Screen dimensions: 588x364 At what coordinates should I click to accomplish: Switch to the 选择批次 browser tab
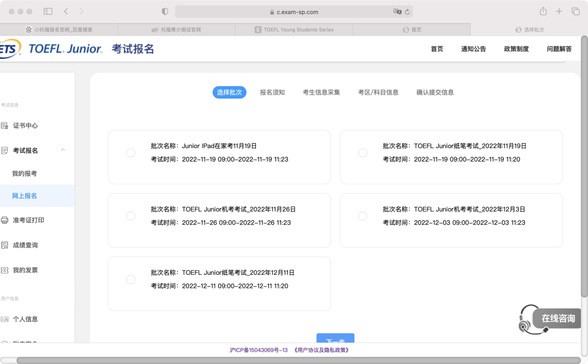529,29
